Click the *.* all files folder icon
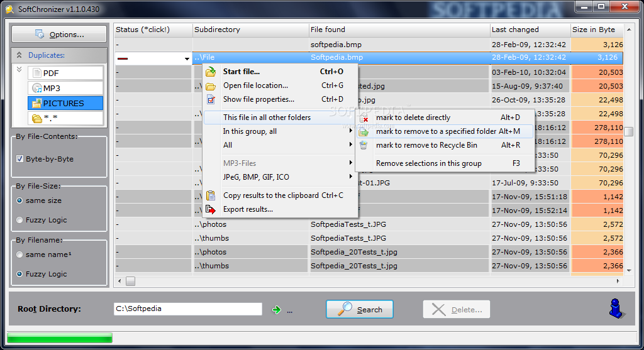The height and width of the screenshot is (350, 644). (37, 119)
